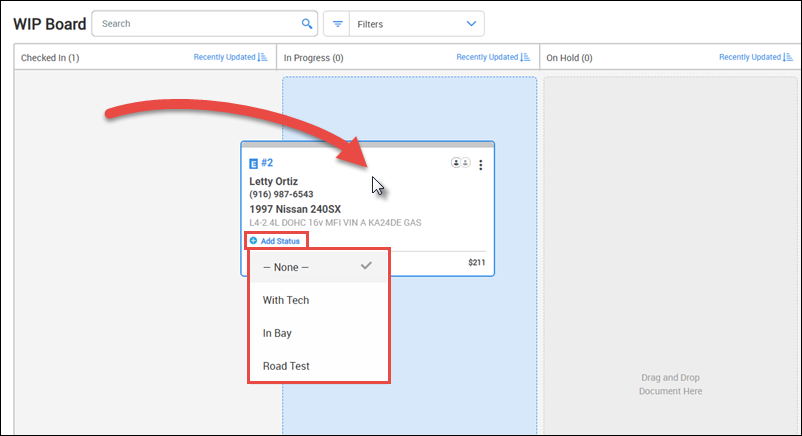Click the assigned users icon on card #2
The width and height of the screenshot is (802, 436).
tap(460, 163)
